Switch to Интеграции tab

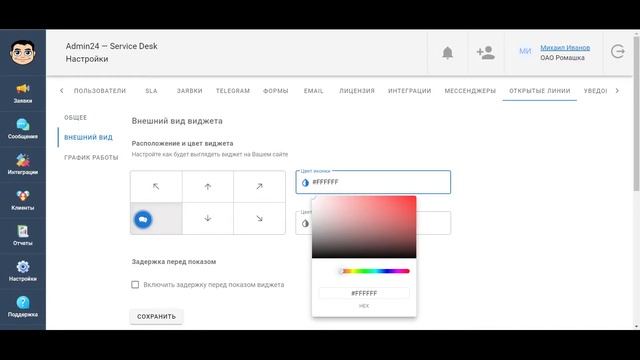click(x=409, y=91)
